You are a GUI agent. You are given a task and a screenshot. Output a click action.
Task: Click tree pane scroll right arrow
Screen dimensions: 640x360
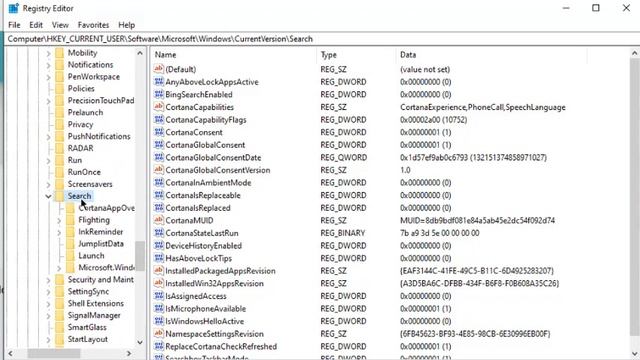coord(129,353)
